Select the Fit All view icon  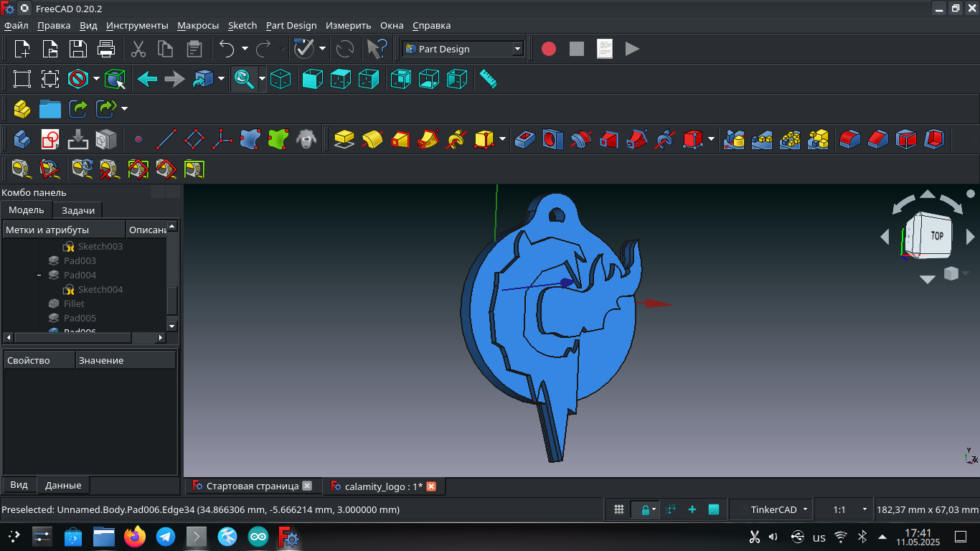click(x=22, y=79)
